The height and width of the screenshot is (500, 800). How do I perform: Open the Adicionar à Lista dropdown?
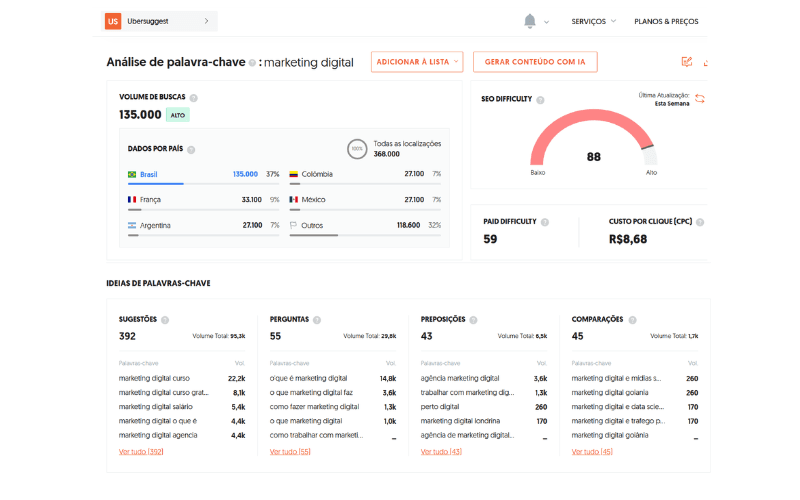coord(417,62)
